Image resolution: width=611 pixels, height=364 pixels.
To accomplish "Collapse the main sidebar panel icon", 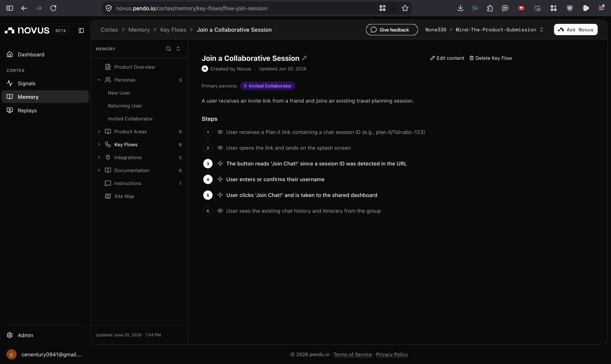I will [x=81, y=31].
